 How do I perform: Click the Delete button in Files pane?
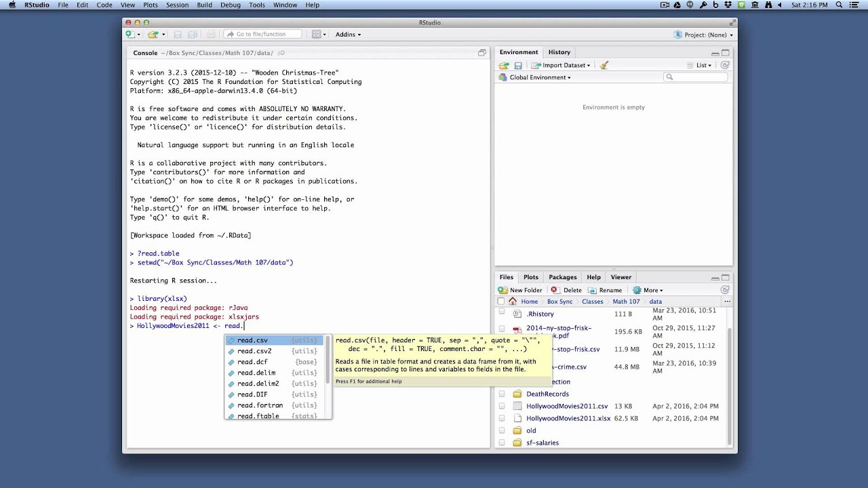566,290
